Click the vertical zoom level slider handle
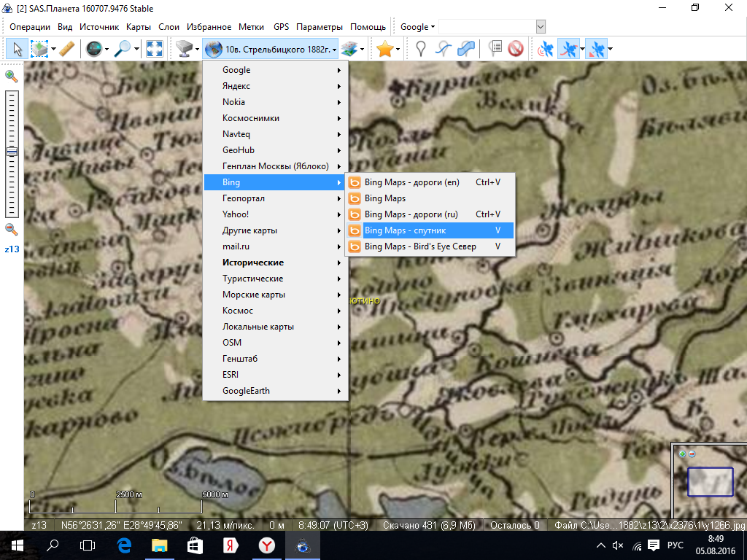 (12, 152)
